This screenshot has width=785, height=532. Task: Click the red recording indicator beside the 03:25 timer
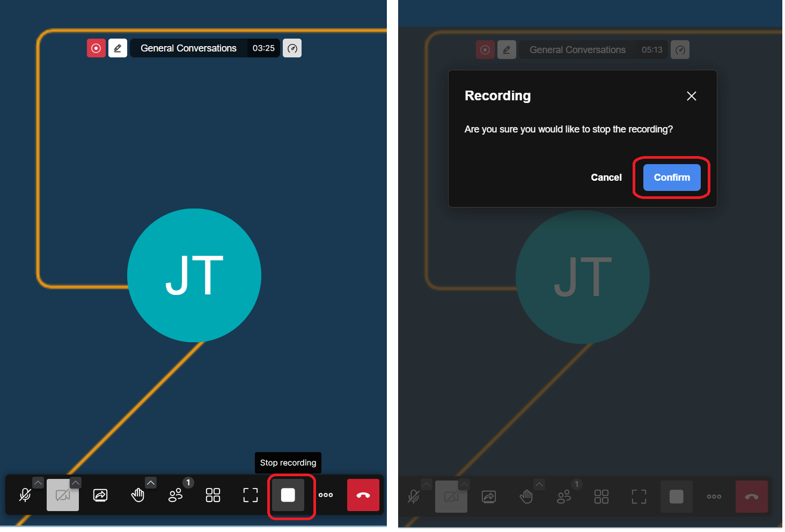(96, 48)
